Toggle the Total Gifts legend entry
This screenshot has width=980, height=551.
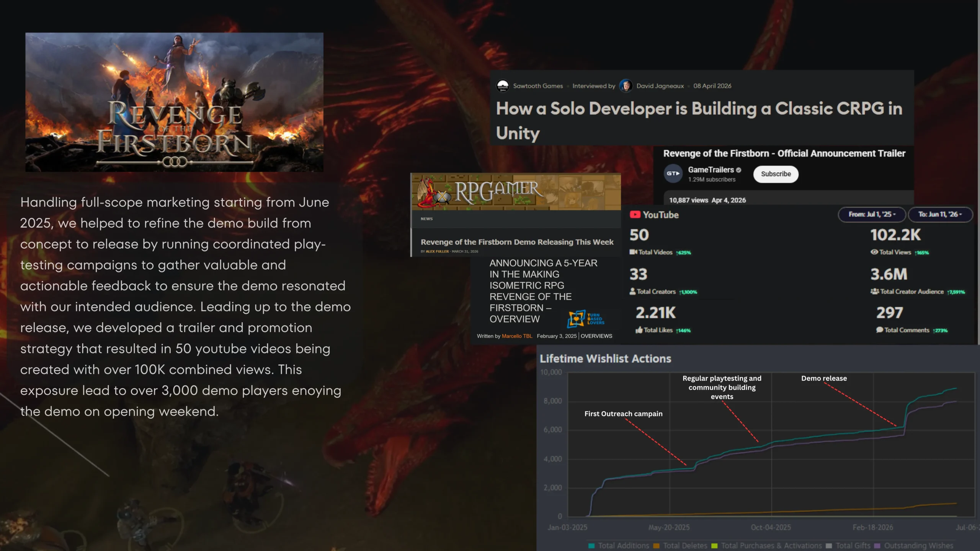(x=848, y=546)
